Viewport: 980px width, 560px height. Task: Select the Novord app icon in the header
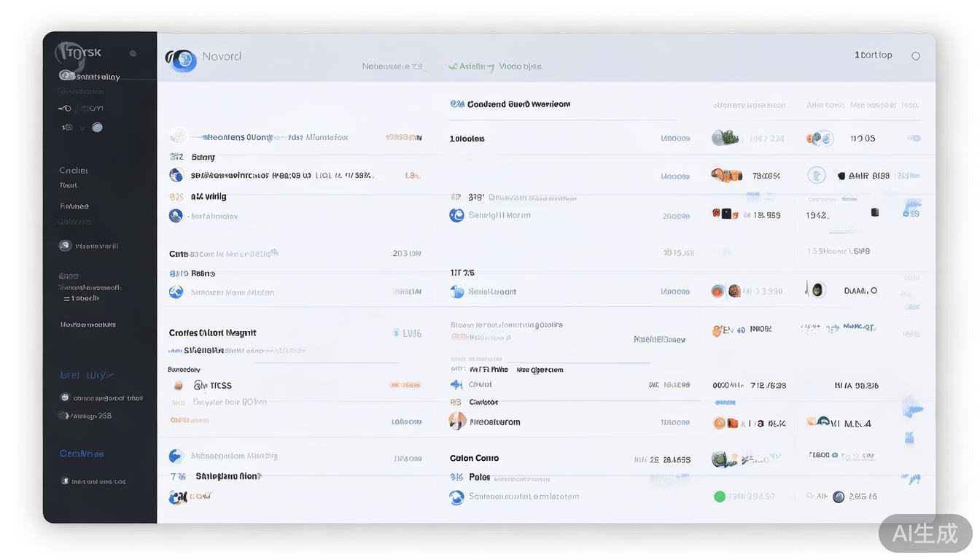click(181, 61)
